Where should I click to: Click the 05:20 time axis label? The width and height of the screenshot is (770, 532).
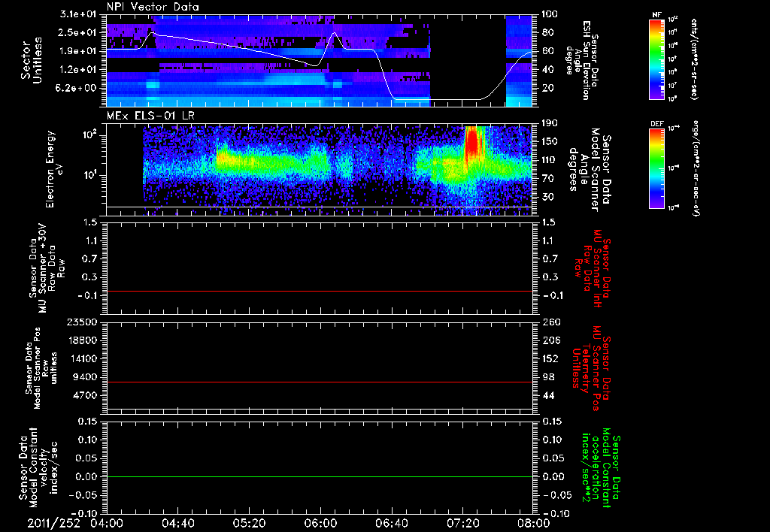pos(249,523)
